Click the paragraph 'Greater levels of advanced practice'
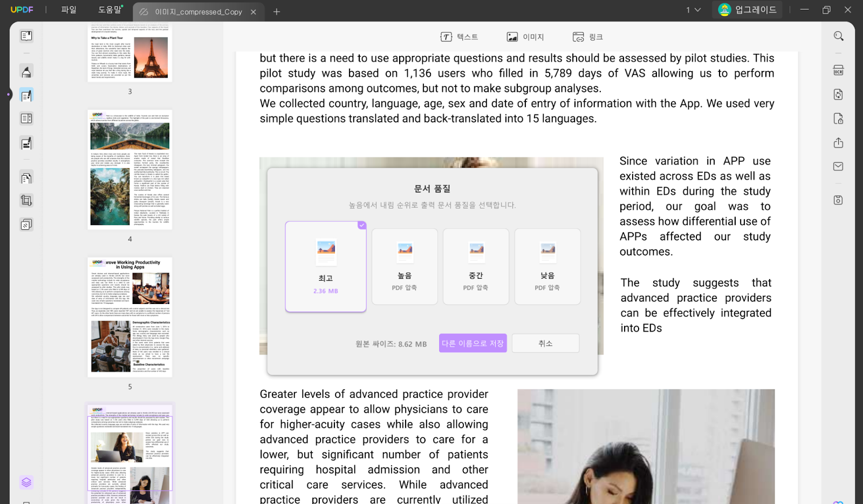The image size is (863, 504). point(374,446)
